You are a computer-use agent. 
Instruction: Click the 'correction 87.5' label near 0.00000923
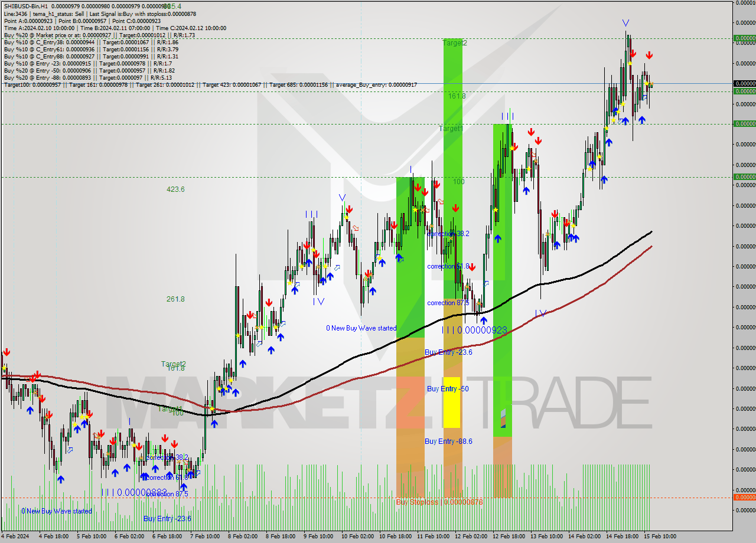click(448, 303)
